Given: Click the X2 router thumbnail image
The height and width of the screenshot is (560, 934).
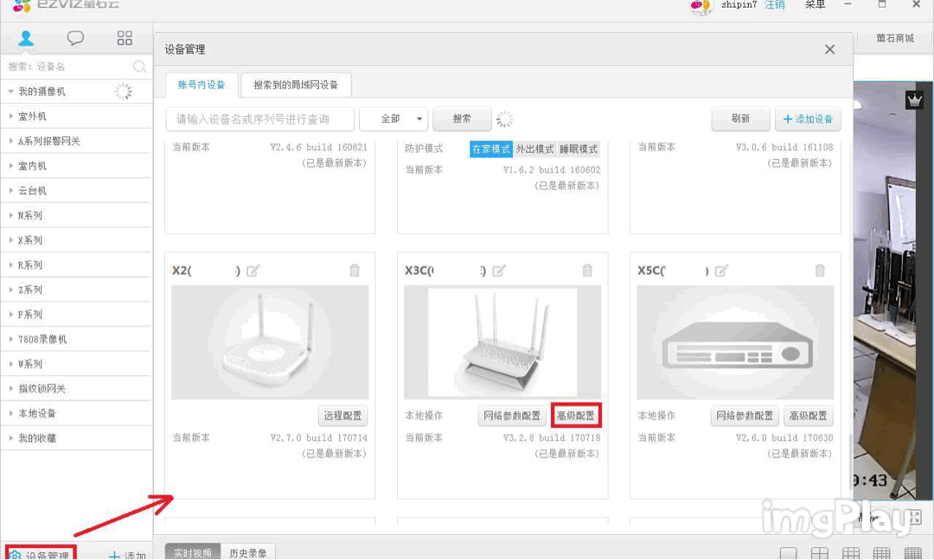Looking at the screenshot, I should point(270,342).
